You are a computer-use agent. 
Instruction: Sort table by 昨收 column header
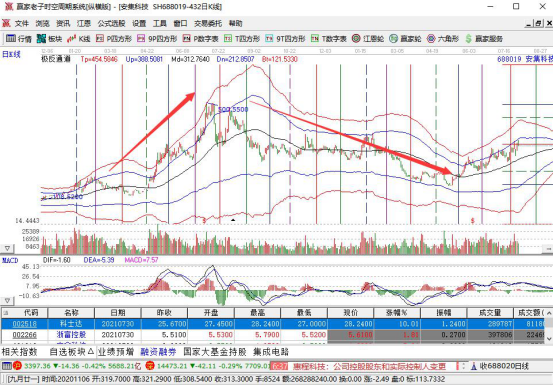click(x=164, y=313)
